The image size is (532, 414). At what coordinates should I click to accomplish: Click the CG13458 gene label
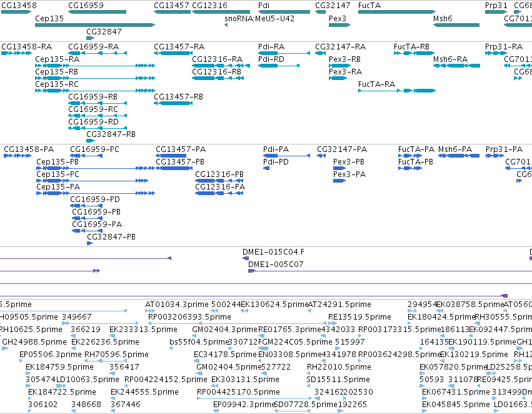(x=19, y=6)
